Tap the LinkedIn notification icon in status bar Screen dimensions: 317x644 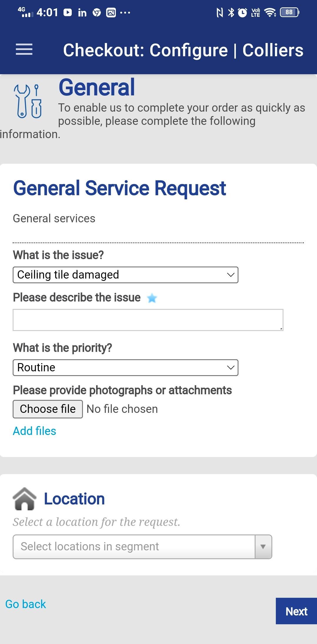[82, 13]
